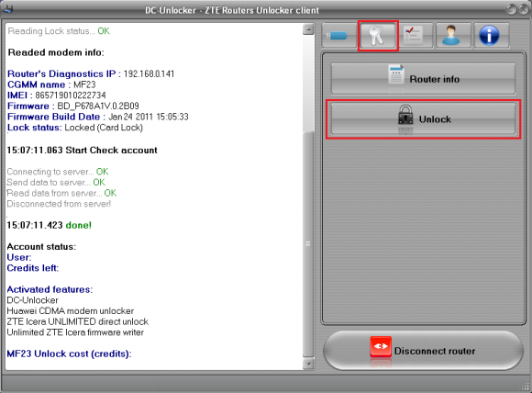Click the log panel scrollbar thumb

click(308, 243)
